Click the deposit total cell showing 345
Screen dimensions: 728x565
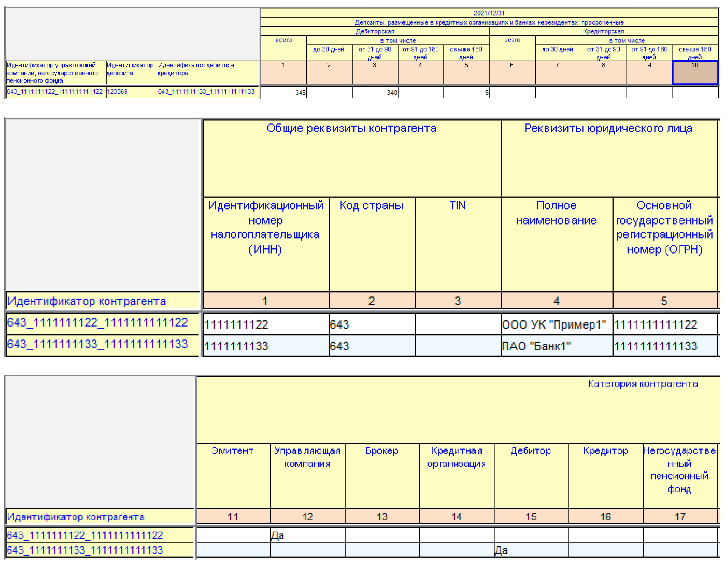coord(283,92)
